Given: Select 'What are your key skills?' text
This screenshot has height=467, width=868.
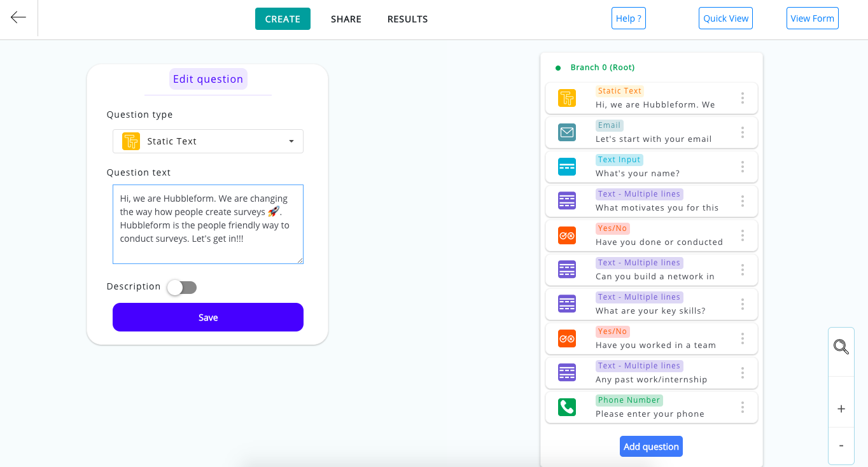Looking at the screenshot, I should 650,310.
